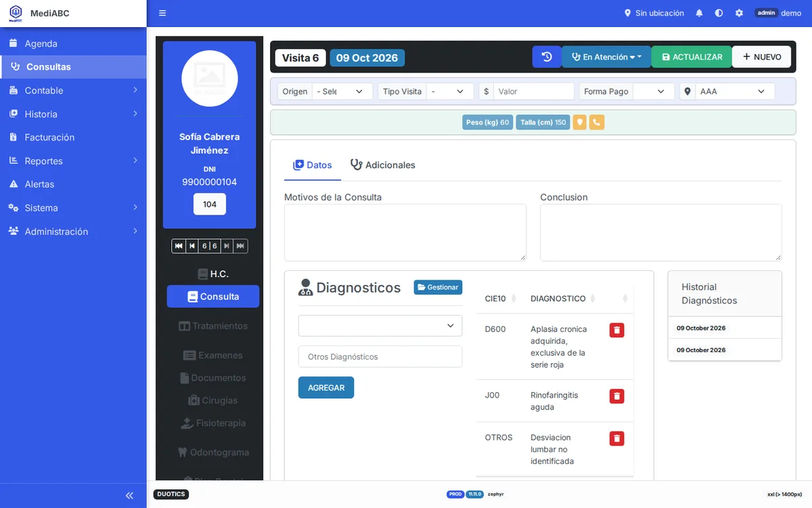Open Agenda in sidebar
Viewport: 812px width, 508px height.
coord(73,43)
